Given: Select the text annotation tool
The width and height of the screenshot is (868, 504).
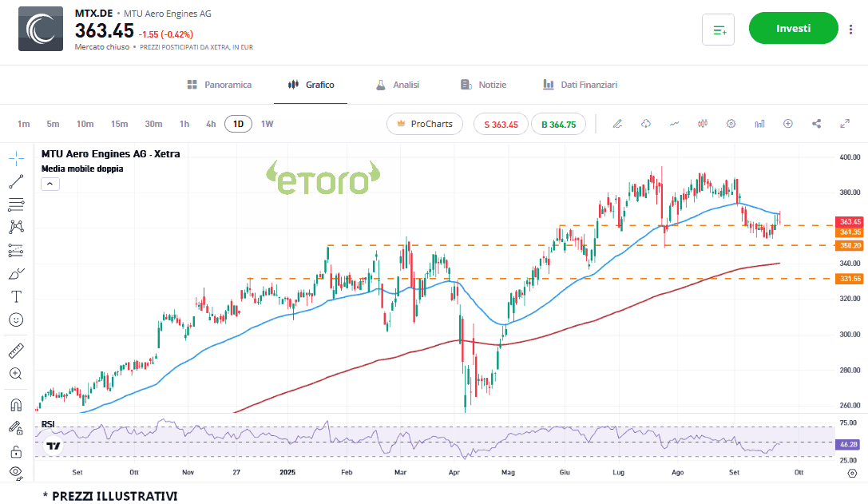Looking at the screenshot, I should point(16,296).
